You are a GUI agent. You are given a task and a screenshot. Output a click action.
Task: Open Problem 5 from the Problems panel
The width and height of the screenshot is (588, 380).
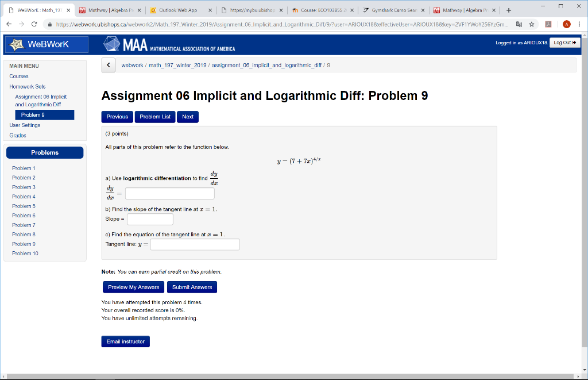coord(24,206)
